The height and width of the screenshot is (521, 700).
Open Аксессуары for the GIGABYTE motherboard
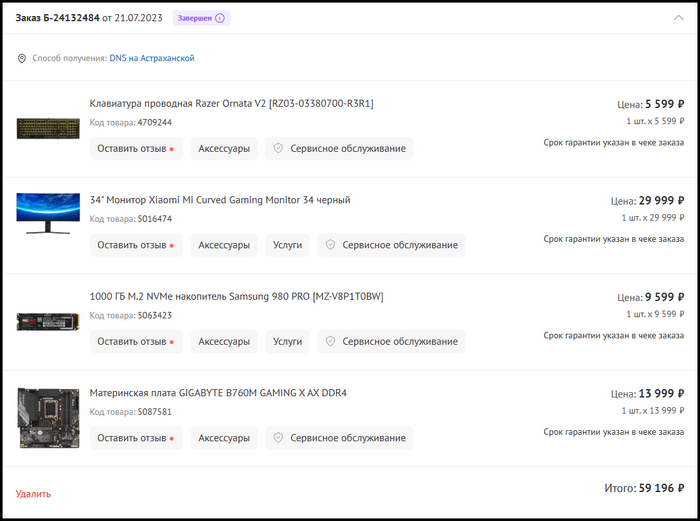point(224,438)
